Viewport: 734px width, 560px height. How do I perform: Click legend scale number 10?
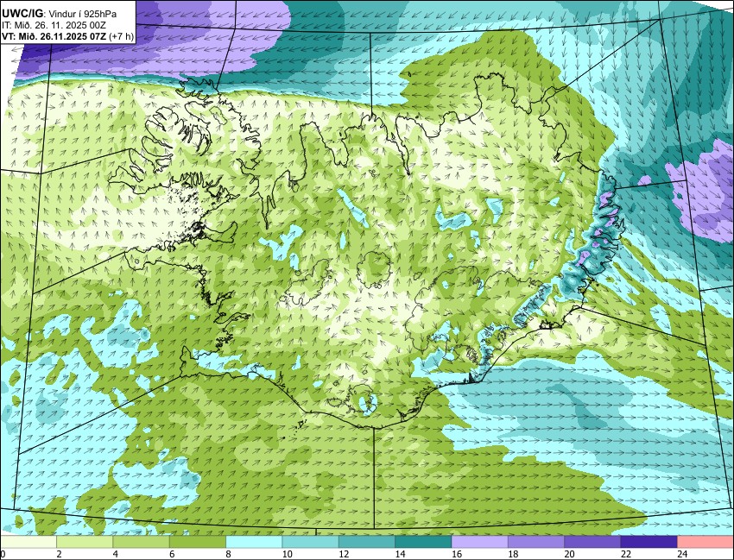pyautogui.click(x=287, y=554)
